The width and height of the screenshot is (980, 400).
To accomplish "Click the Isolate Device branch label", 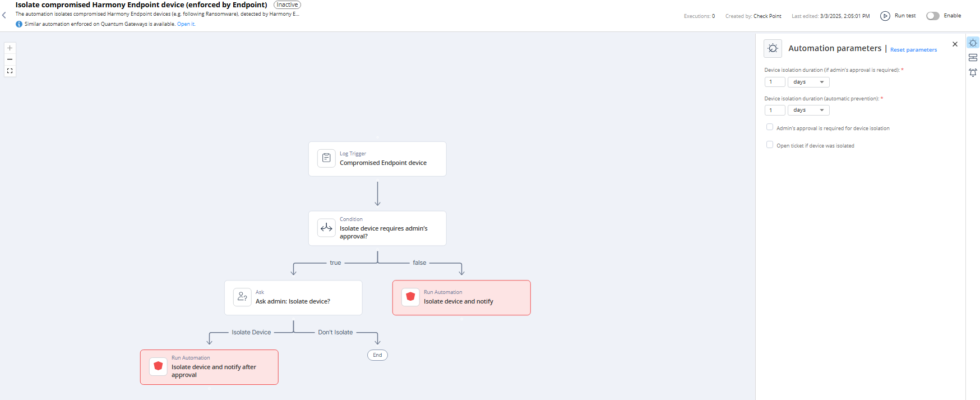I will tap(251, 332).
